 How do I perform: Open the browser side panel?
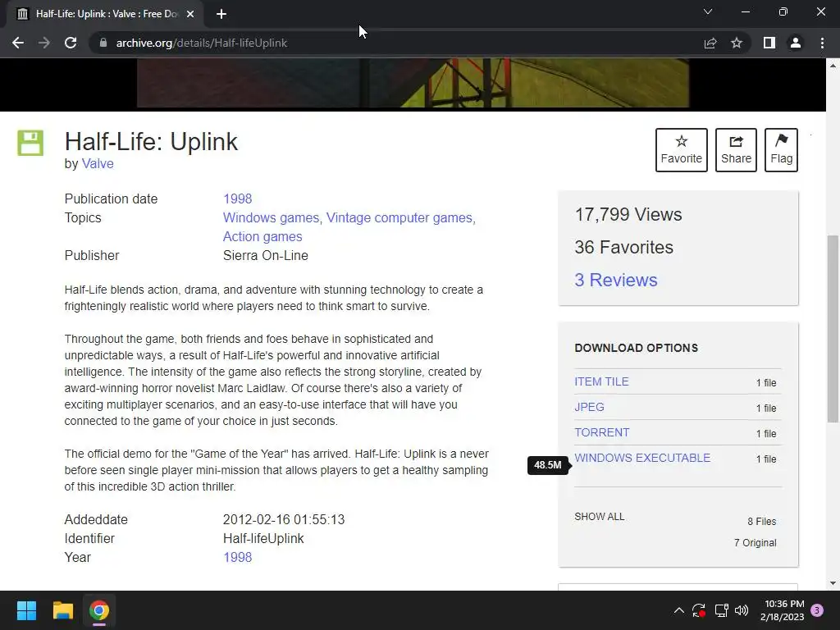pyautogui.click(x=769, y=43)
